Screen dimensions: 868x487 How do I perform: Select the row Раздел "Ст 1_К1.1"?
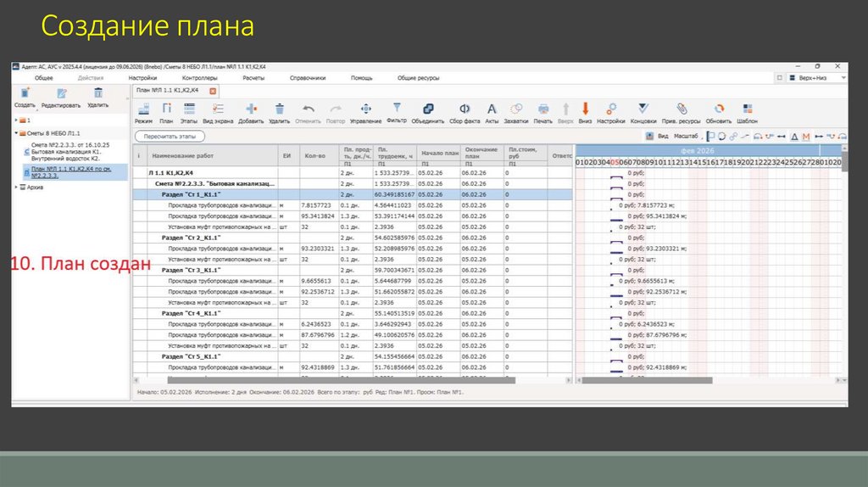point(353,194)
